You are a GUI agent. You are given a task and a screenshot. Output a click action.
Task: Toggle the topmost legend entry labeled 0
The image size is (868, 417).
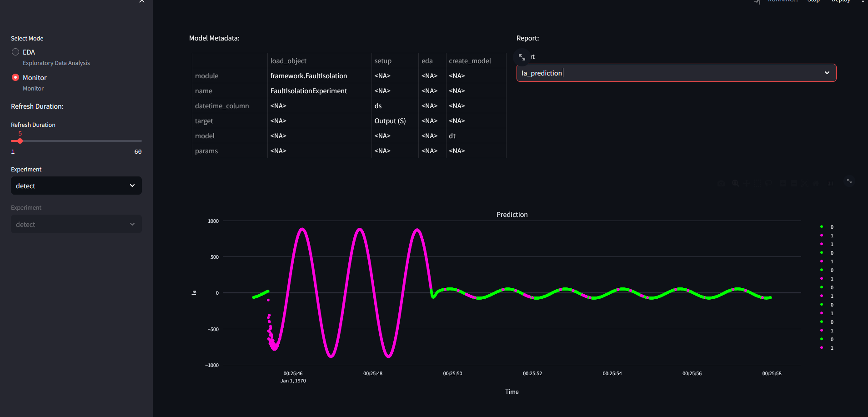point(827,227)
